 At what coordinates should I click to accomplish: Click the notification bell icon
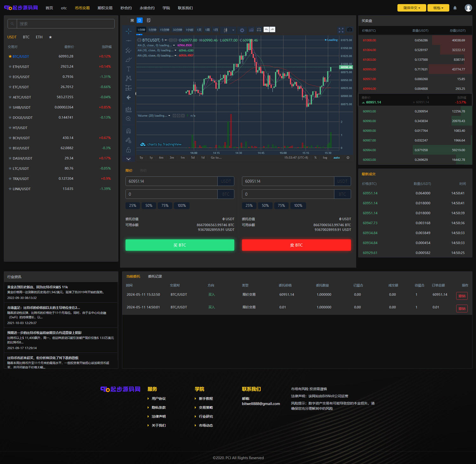455,8
